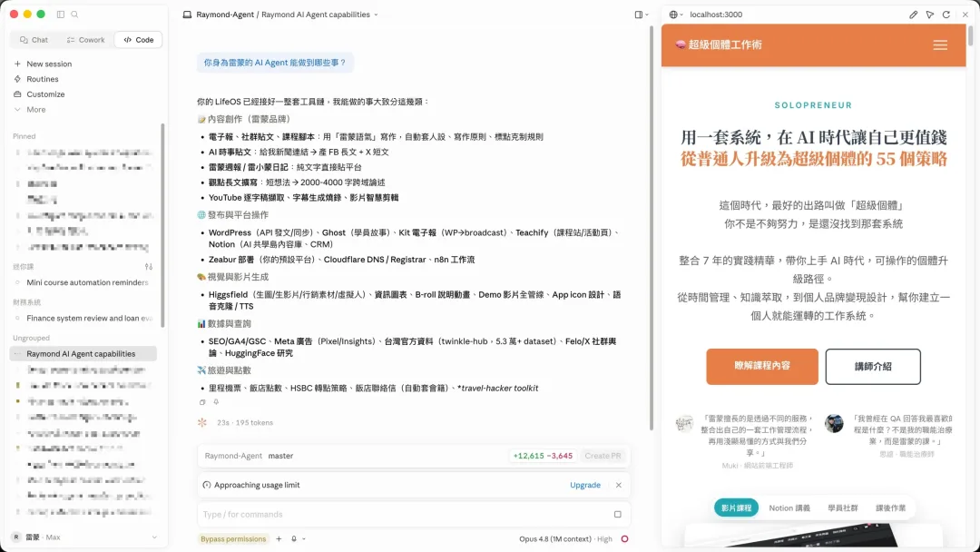Viewport: 980px width, 552px height.
Task: Open the session title dropdown arrow
Action: 376,15
